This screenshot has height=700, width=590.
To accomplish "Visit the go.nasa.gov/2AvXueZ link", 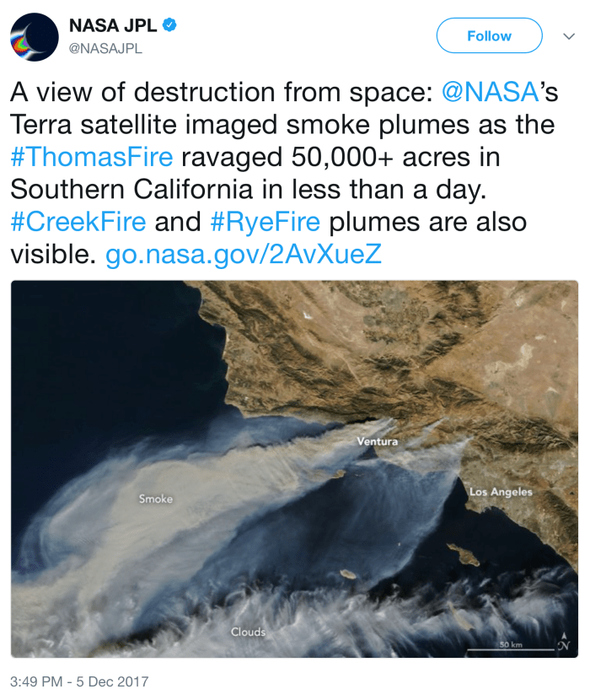I will [244, 256].
